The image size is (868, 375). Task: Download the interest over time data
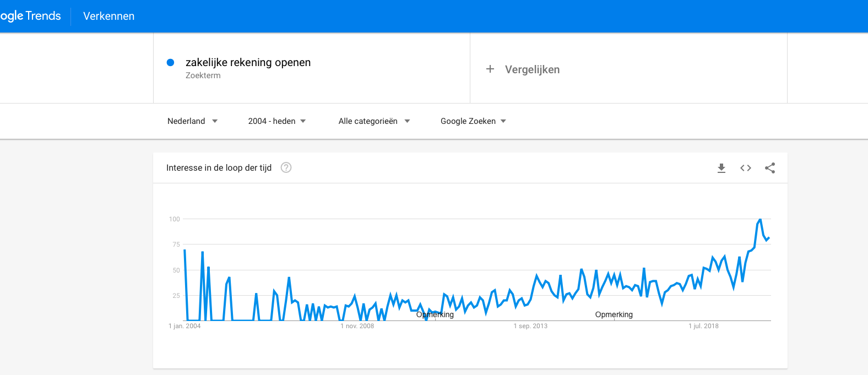[721, 168]
